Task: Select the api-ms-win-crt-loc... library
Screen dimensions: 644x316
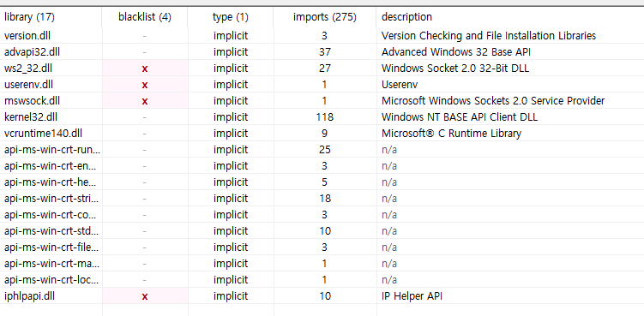Action: click(51, 280)
